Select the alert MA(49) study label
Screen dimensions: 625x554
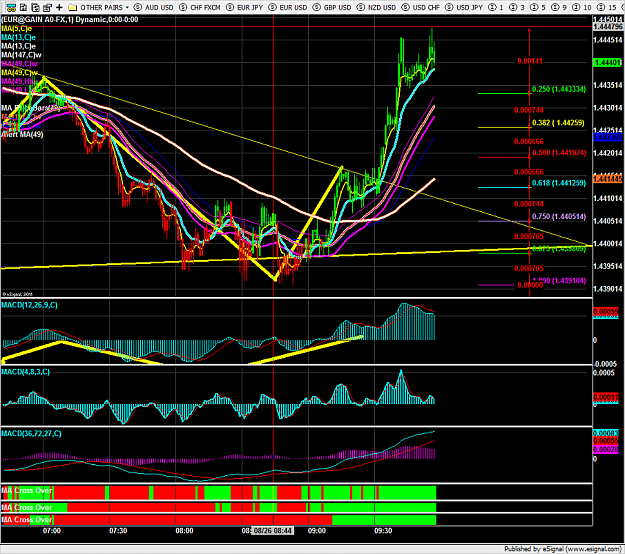22,134
